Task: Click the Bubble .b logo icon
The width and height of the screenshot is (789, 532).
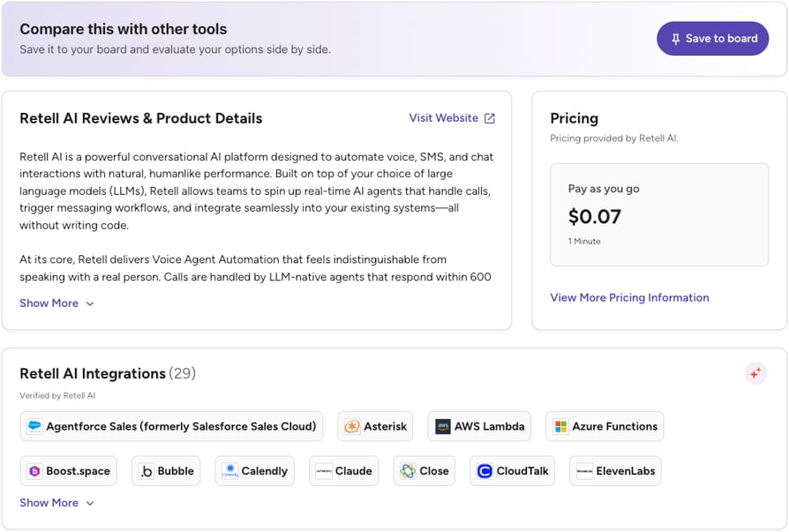Action: coord(146,471)
